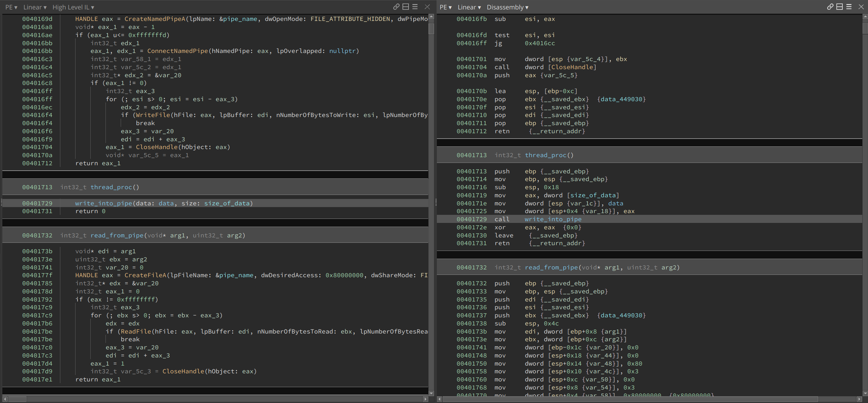Click the size_of_data argument in HLIL
This screenshot has height=403, width=868.
click(227, 203)
